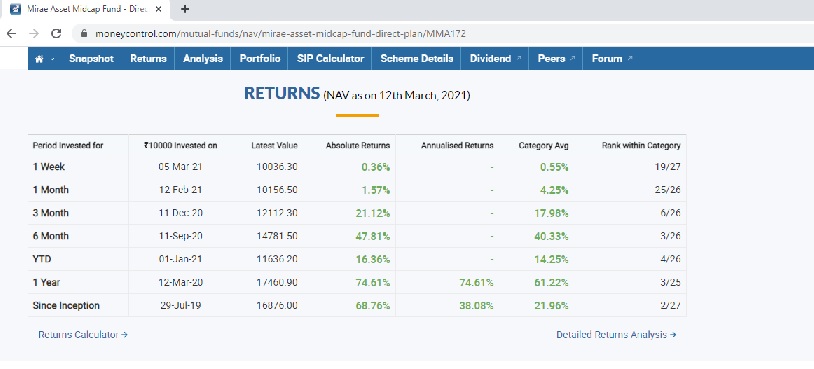The image size is (814, 369).
Task: Click the '3 Month' row label
Action: tap(50, 213)
